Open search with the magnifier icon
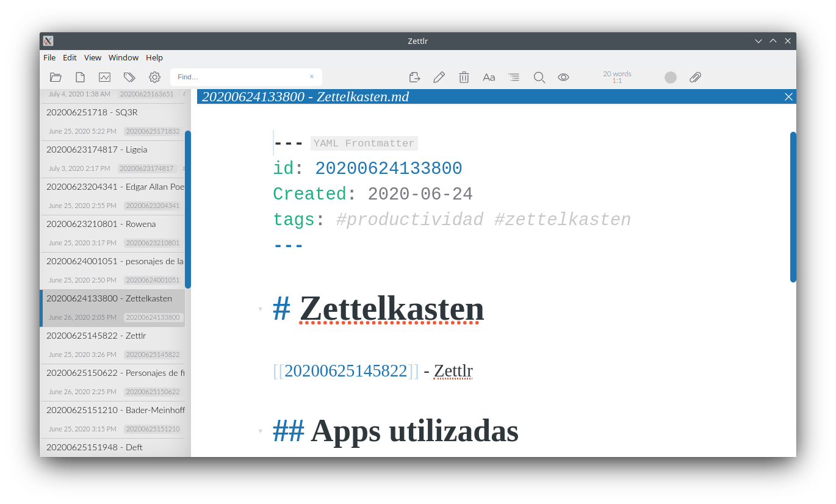Viewport: 836px width, 504px height. [539, 77]
